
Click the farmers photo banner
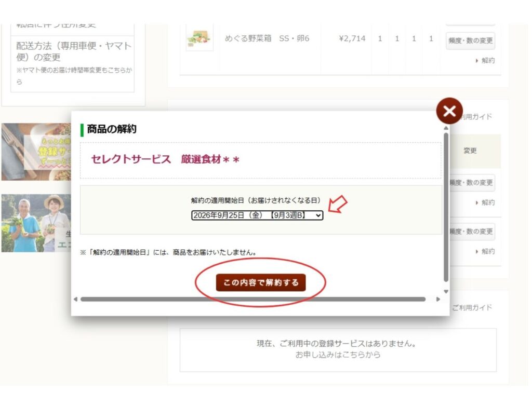36,223
